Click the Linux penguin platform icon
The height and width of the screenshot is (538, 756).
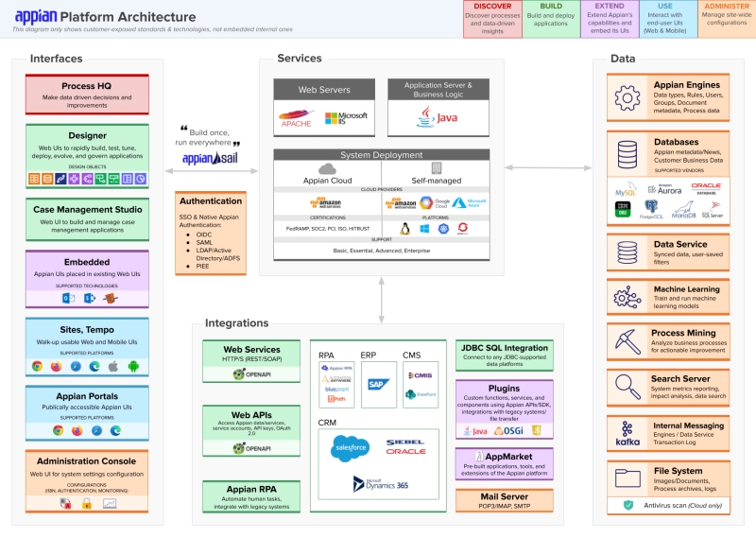(405, 228)
